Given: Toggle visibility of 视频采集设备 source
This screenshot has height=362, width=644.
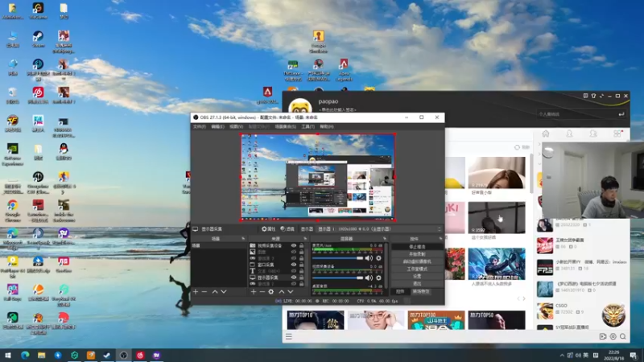Looking at the screenshot, I should (294, 245).
